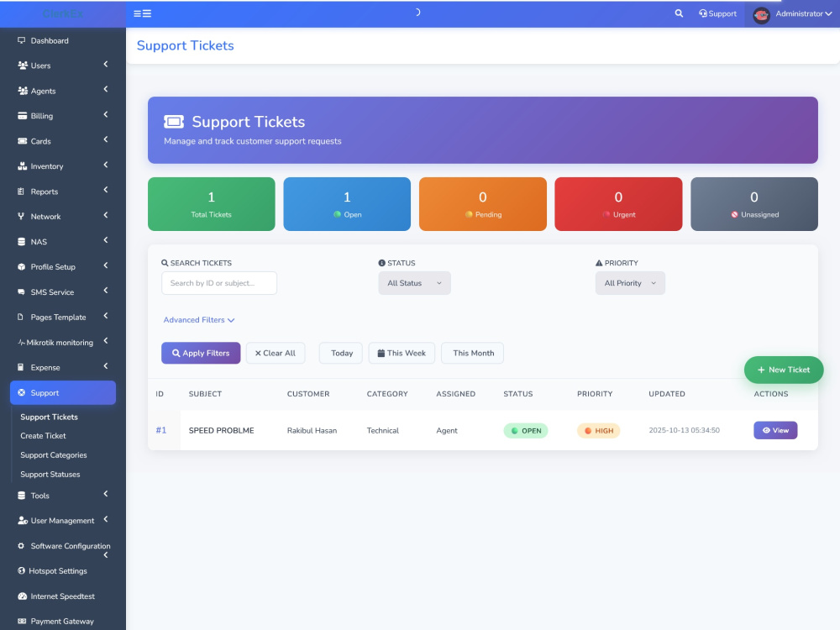This screenshot has width=840, height=630.
Task: Click customer name Rakibul Hasan
Action: click(312, 431)
